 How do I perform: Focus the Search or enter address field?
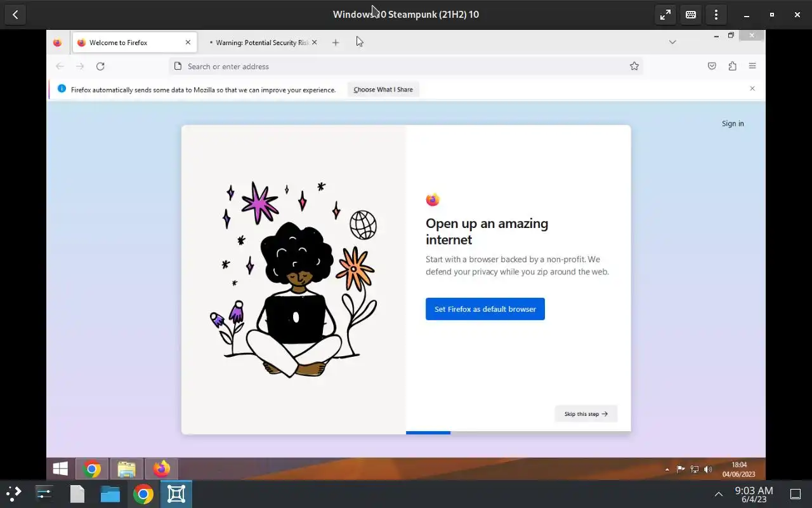tap(406, 66)
